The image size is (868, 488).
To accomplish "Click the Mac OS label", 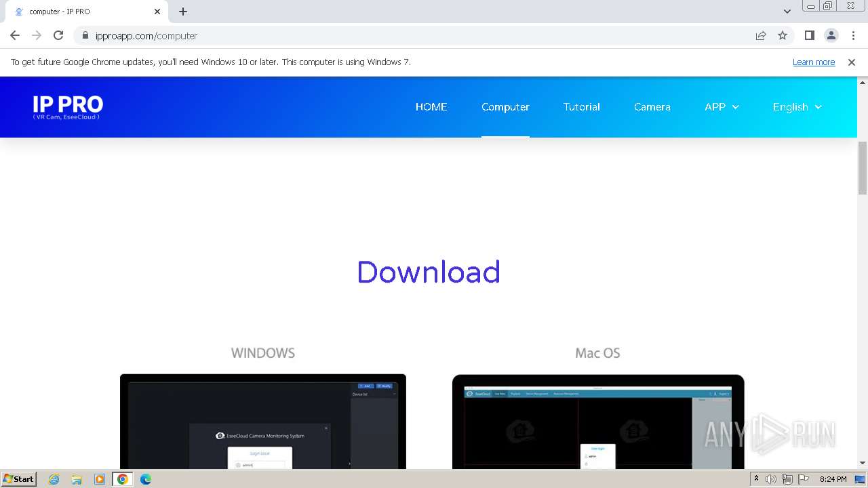I will coord(597,353).
